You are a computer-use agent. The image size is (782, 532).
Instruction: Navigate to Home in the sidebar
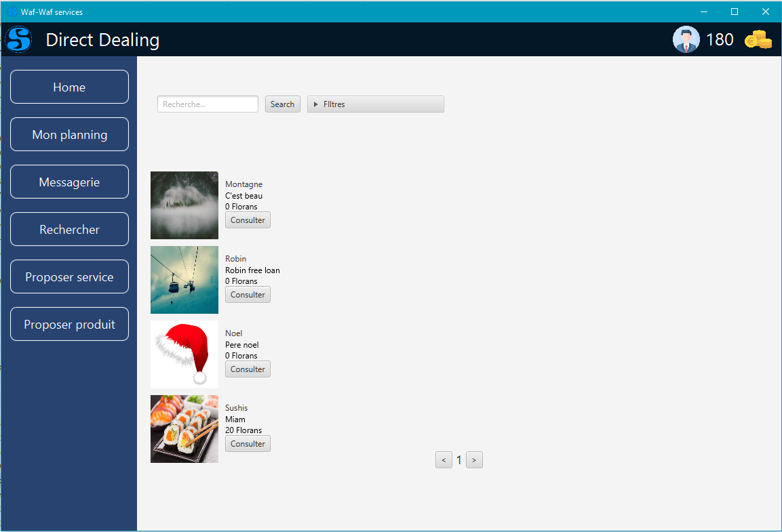(x=69, y=87)
